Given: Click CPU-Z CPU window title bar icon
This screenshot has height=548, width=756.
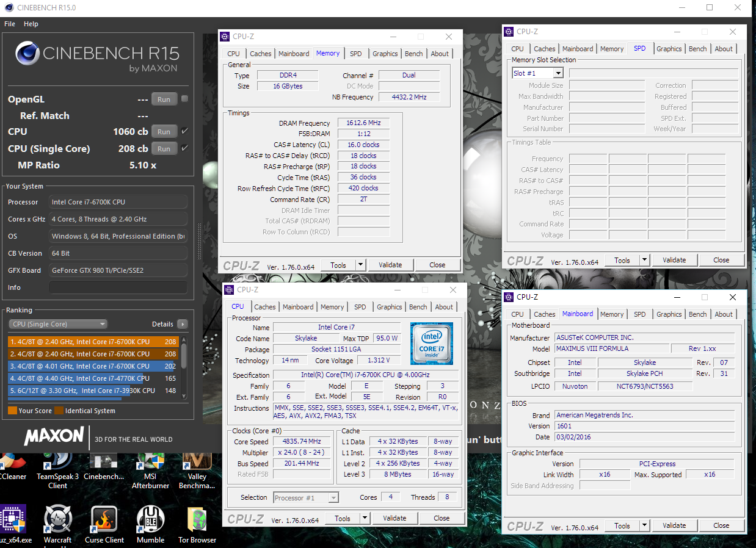Looking at the screenshot, I should [230, 290].
